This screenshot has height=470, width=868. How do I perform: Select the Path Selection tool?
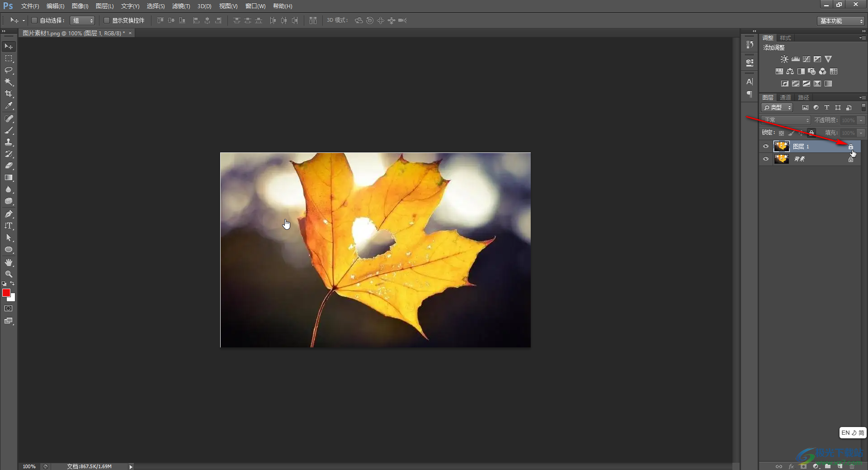point(9,237)
